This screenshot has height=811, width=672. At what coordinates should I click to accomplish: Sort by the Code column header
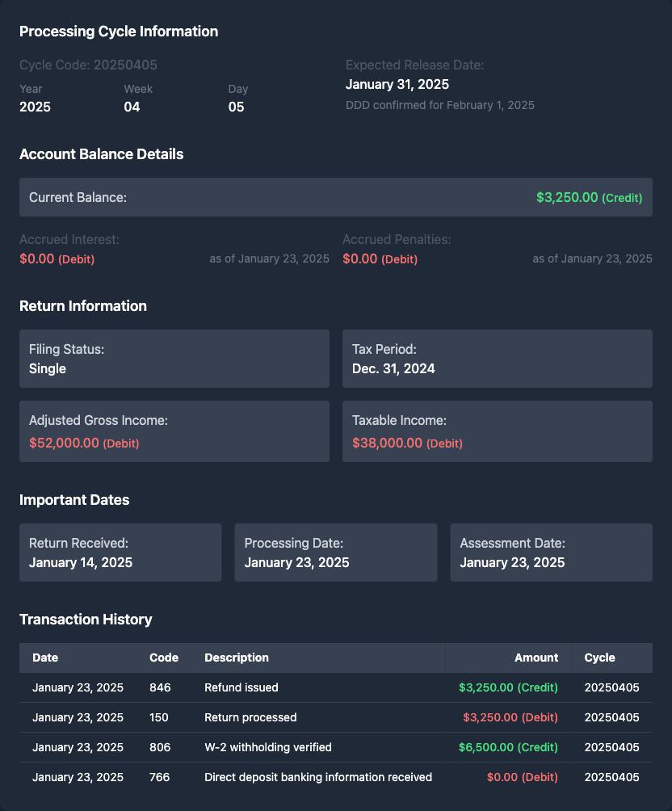coord(164,658)
